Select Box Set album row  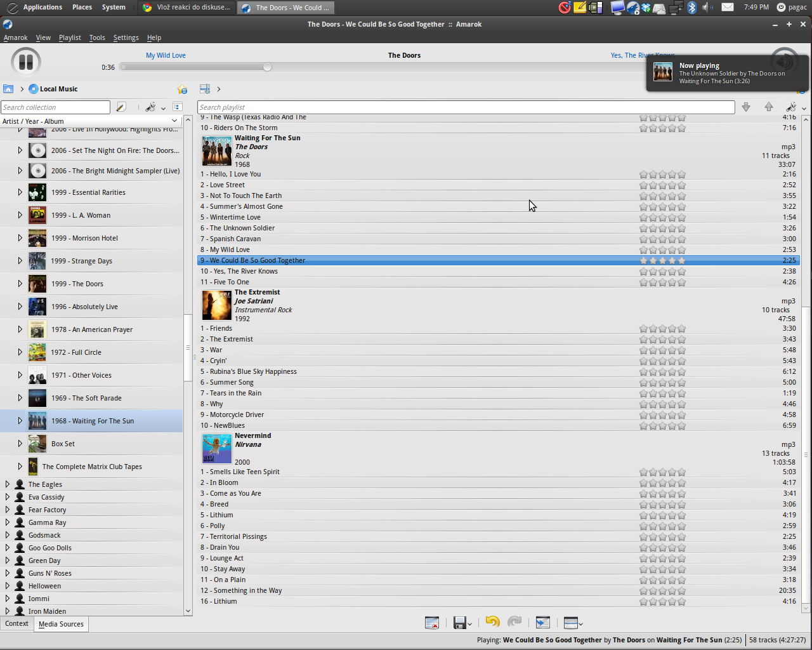[91, 444]
